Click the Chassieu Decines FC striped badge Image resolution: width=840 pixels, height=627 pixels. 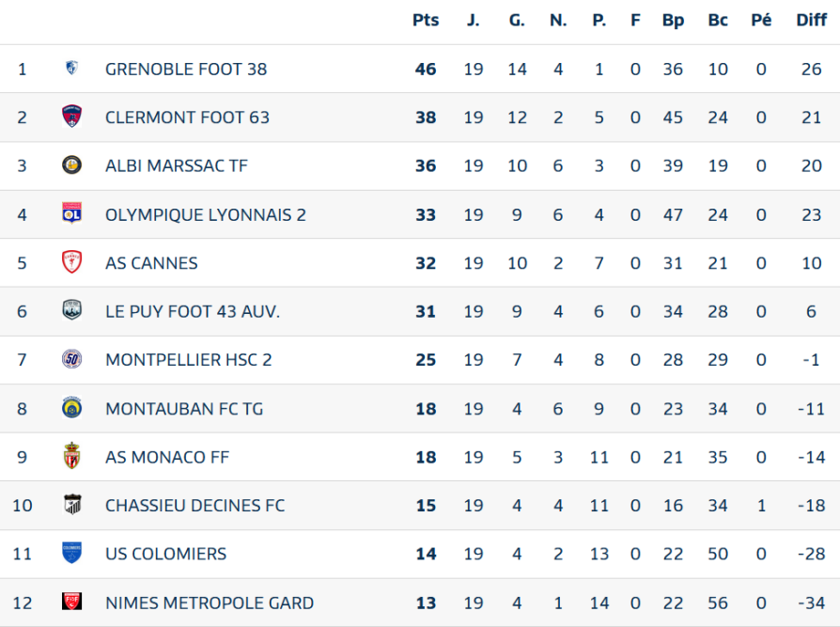point(71,504)
